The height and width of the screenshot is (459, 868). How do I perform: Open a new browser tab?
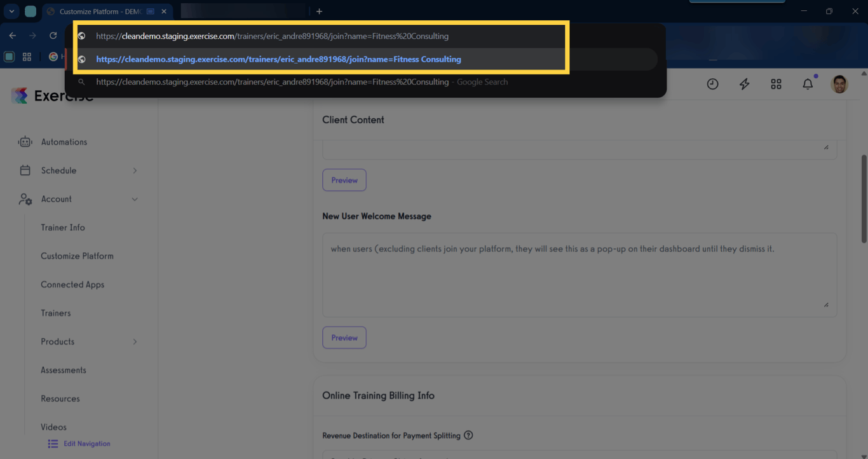[319, 11]
